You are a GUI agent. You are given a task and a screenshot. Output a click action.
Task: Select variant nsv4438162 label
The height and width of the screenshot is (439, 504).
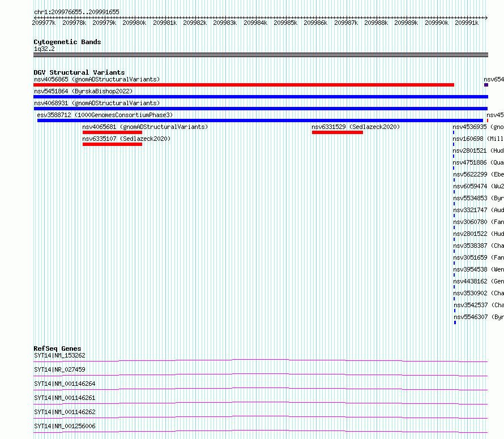[x=479, y=281]
